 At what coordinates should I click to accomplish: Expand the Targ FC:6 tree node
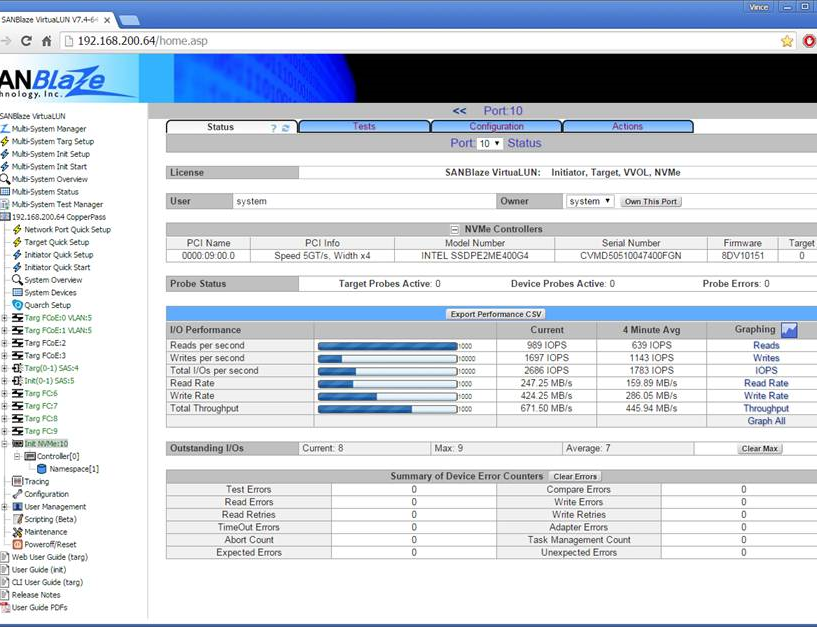pyautogui.click(x=4, y=393)
